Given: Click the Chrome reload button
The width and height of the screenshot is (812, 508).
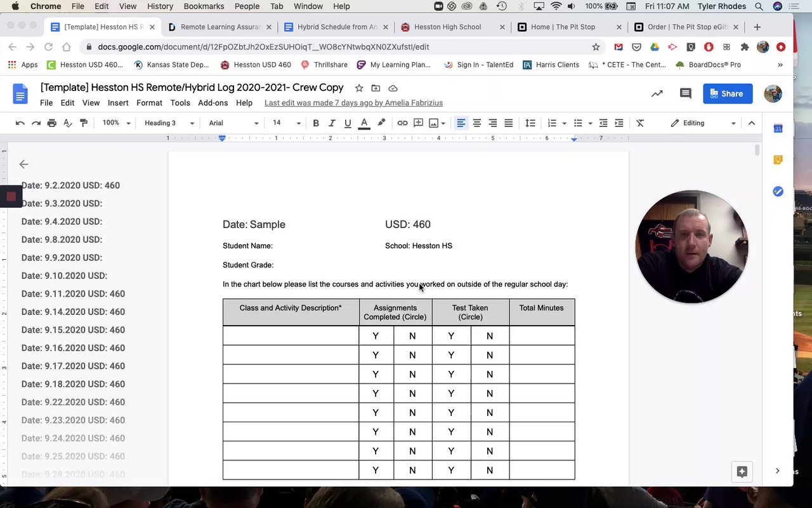Looking at the screenshot, I should coord(48,47).
